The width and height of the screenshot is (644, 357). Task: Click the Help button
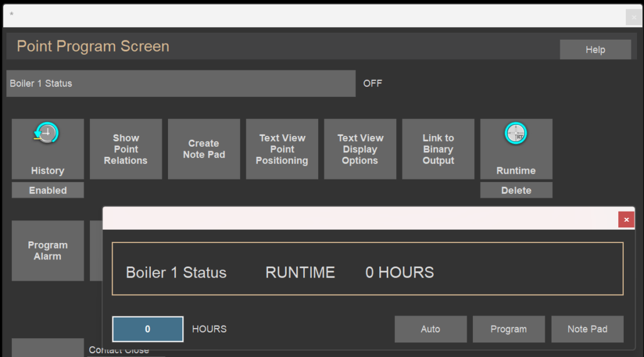coord(595,49)
